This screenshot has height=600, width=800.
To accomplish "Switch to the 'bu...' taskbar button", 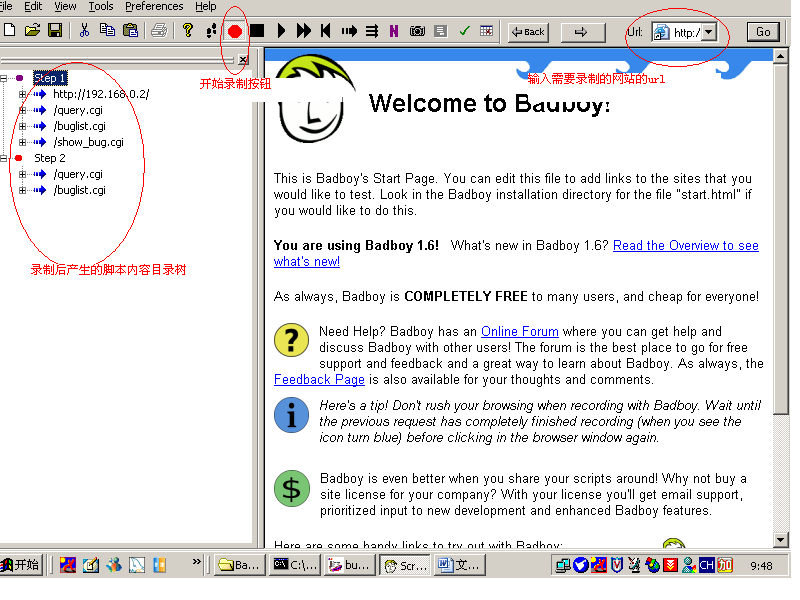I will [x=350, y=565].
